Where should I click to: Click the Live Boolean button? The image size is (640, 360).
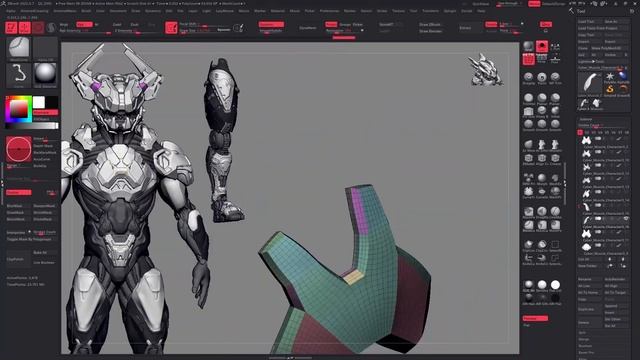(x=44, y=262)
